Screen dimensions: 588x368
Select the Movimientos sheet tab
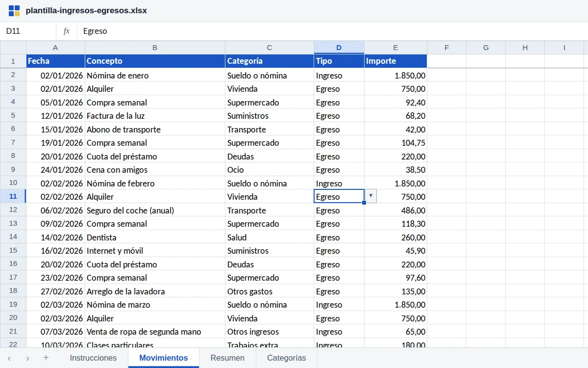point(164,358)
